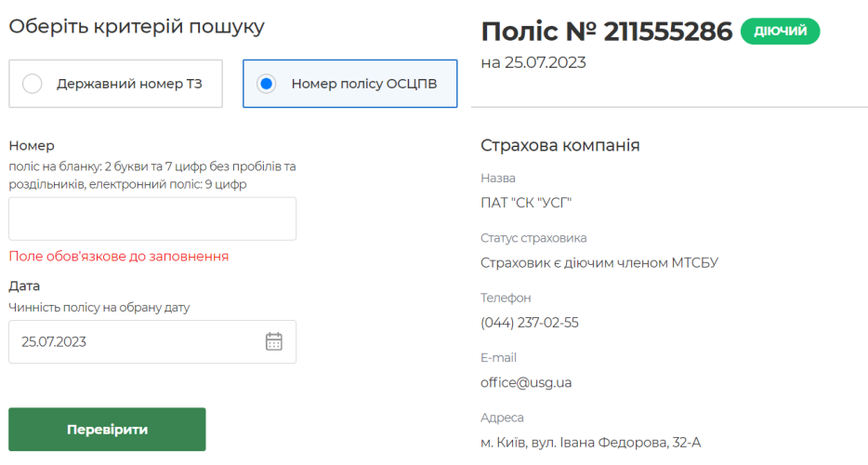Click the office@usg.ua email address
Image resolution: width=868 pixels, height=465 pixels.
point(526,382)
